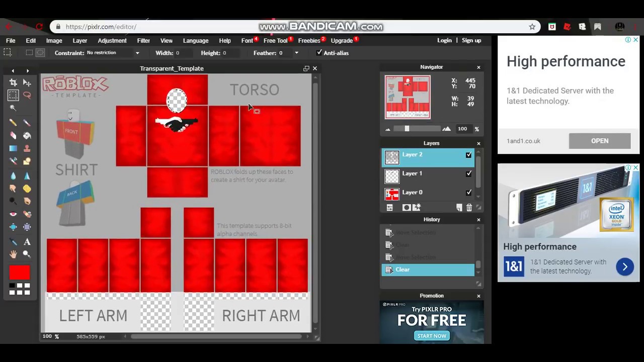
Task: Select the Type text tool
Action: (27, 242)
